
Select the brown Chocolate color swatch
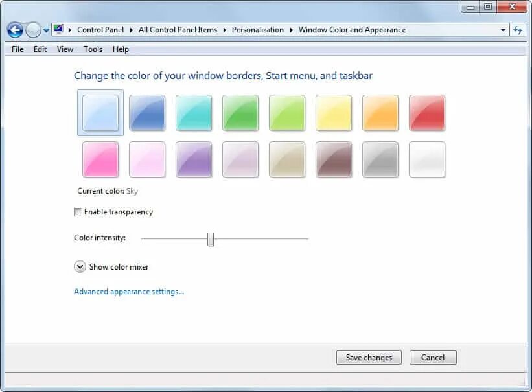click(334, 159)
